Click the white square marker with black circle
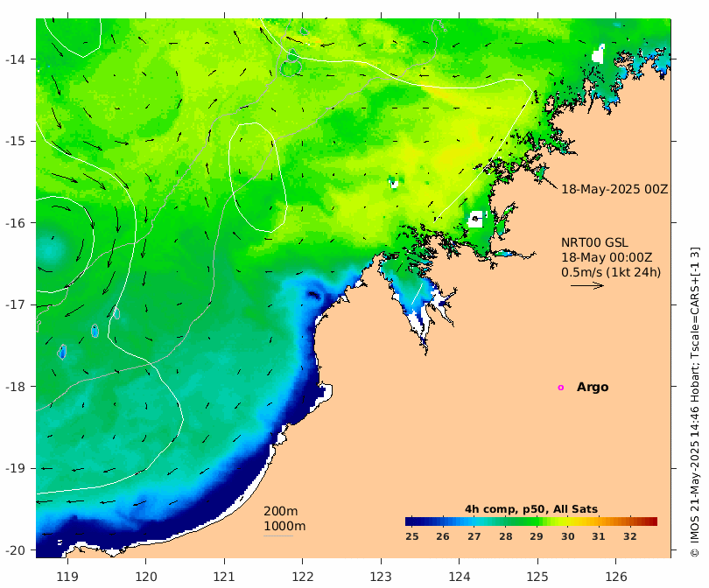 coord(475,219)
